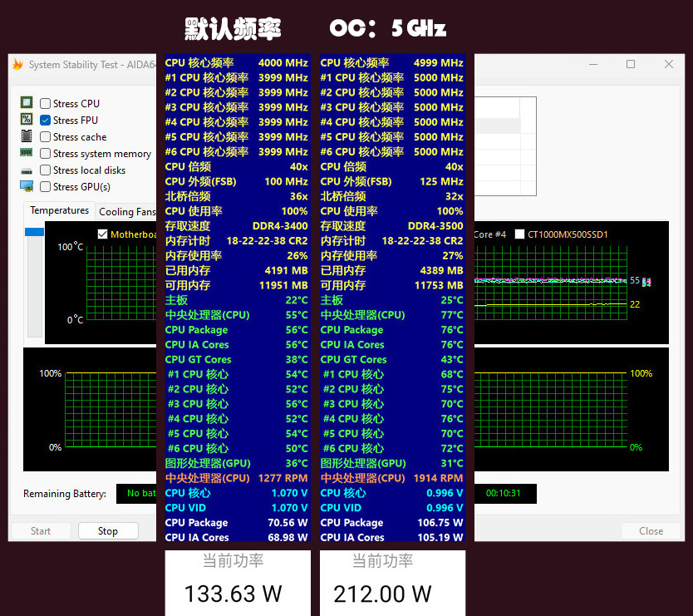Disable the Stress FPU checkbox
The height and width of the screenshot is (616, 693).
coord(46,120)
